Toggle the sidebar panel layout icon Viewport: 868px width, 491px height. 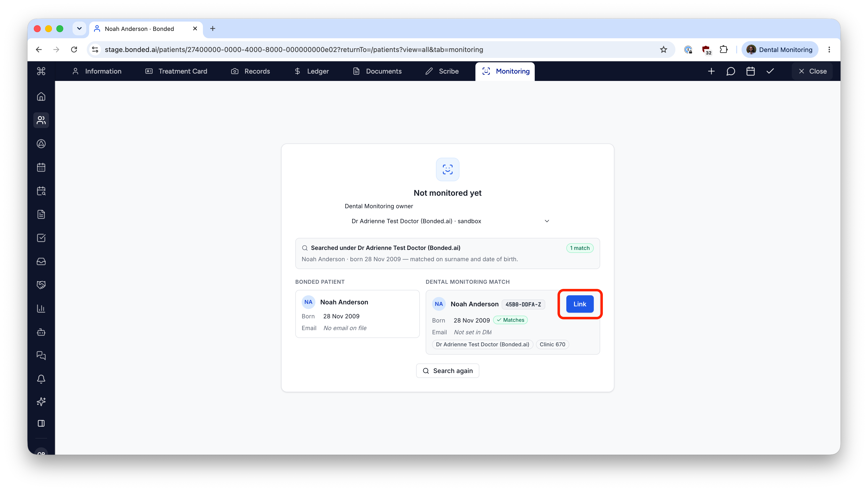pyautogui.click(x=41, y=424)
